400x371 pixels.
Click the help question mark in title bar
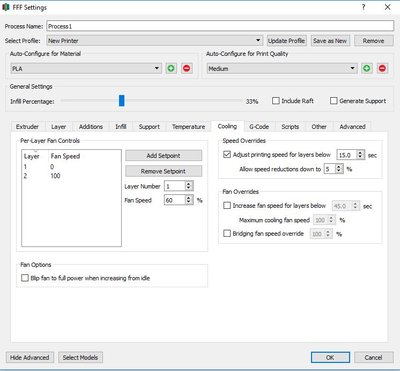[363, 7]
